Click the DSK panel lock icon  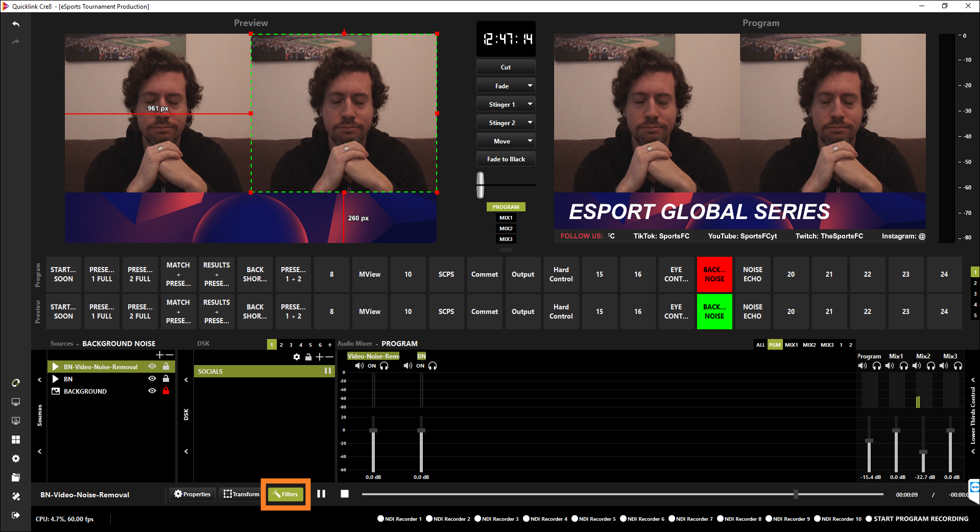click(308, 357)
